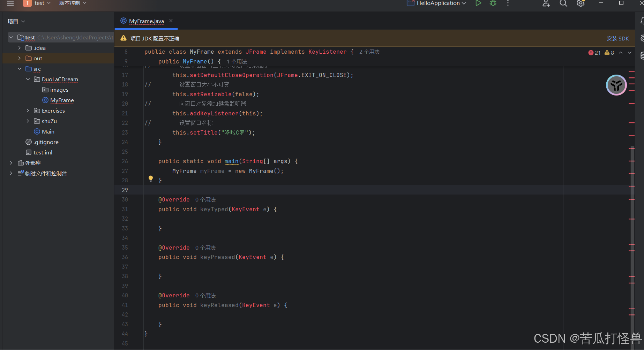Click the main method name on line 26
The image size is (644, 350).
[x=231, y=161]
